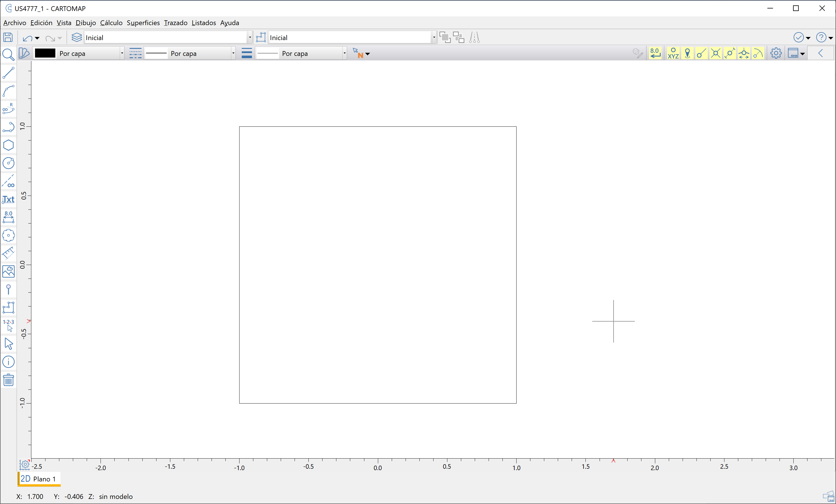
Task: Open the help question mark dropdown
Action: click(831, 38)
